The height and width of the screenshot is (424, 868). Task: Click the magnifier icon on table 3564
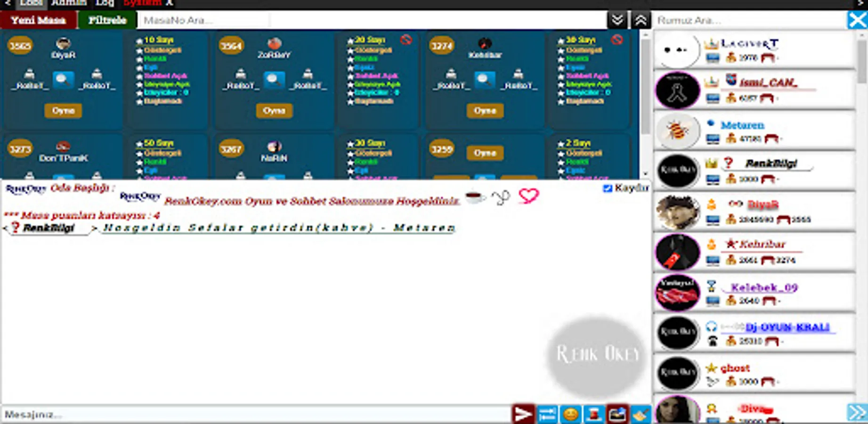tap(274, 80)
